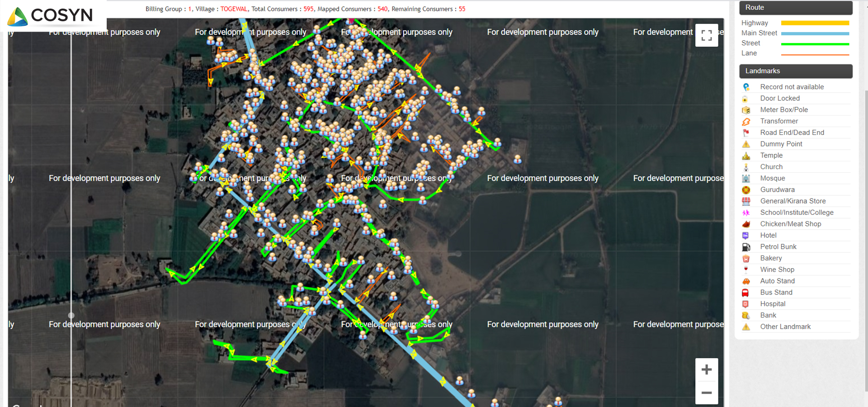The height and width of the screenshot is (407, 868).
Task: Click the Meter Box/Pole legend icon
Action: 746,110
